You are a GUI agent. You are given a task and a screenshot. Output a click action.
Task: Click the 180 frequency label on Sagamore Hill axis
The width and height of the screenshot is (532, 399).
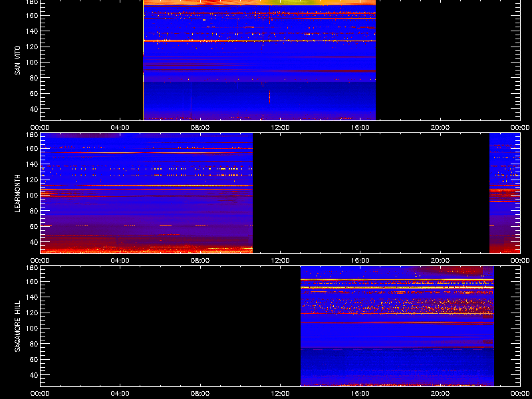31,267
